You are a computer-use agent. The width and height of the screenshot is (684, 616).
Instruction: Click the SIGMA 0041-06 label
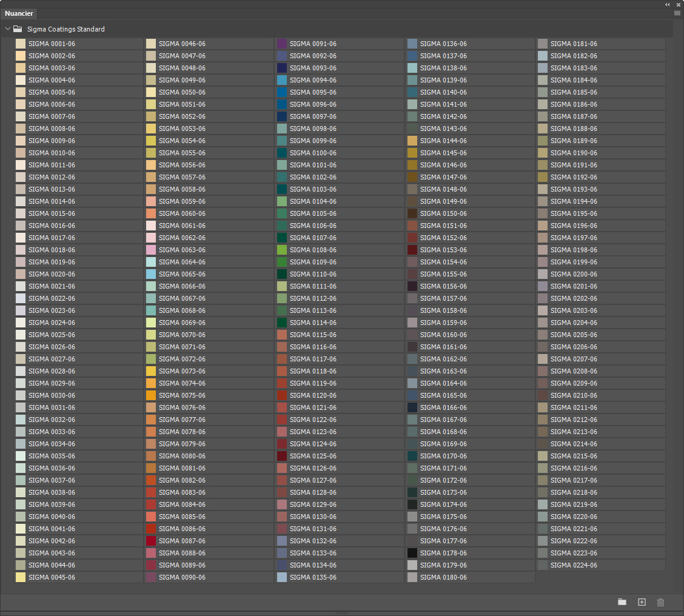click(x=52, y=529)
